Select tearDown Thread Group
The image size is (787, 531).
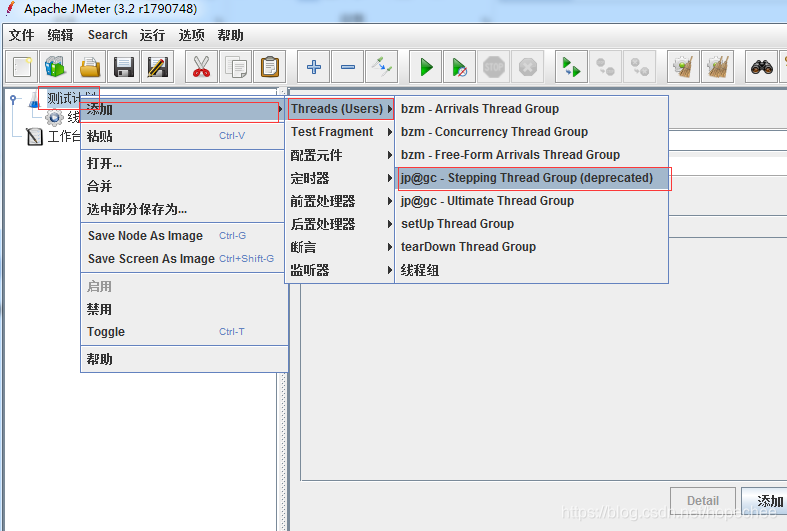[532, 247]
